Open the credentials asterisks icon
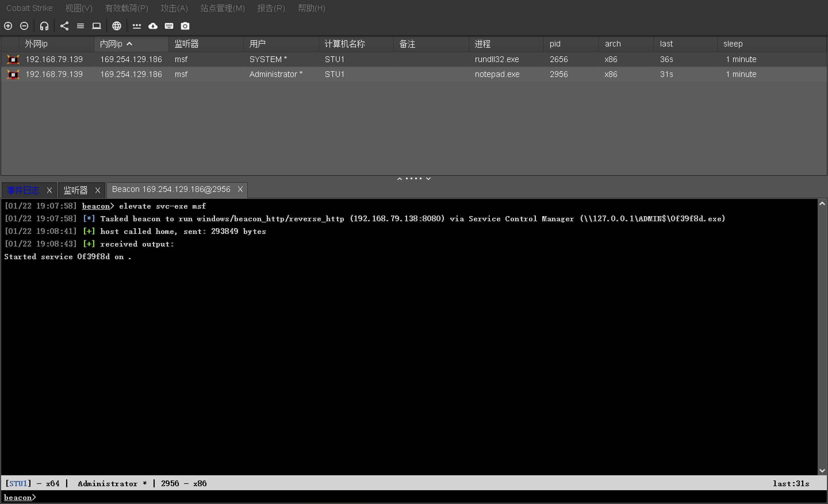This screenshot has height=504, width=828. [x=137, y=26]
